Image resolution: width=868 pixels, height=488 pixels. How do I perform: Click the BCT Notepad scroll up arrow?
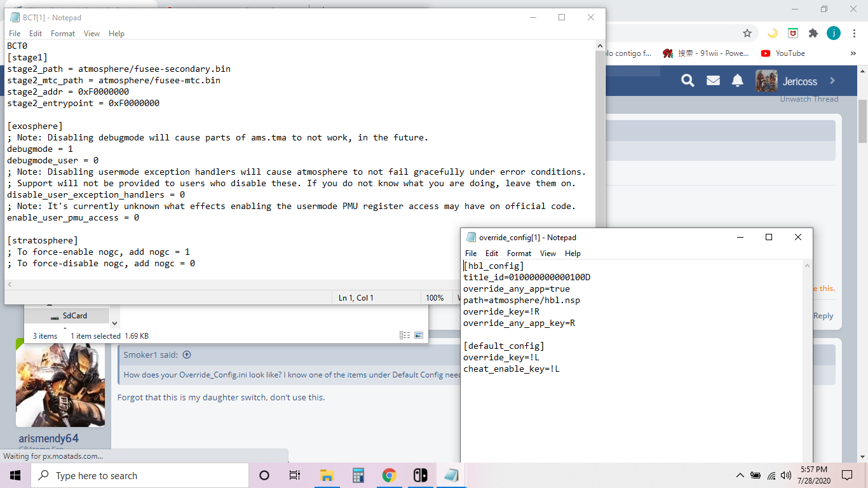coord(600,45)
